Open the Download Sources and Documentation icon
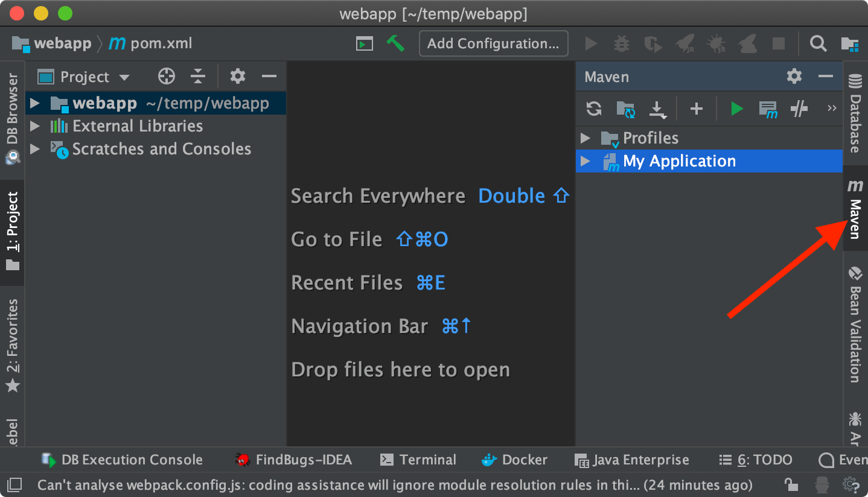The image size is (868, 497). coord(658,109)
